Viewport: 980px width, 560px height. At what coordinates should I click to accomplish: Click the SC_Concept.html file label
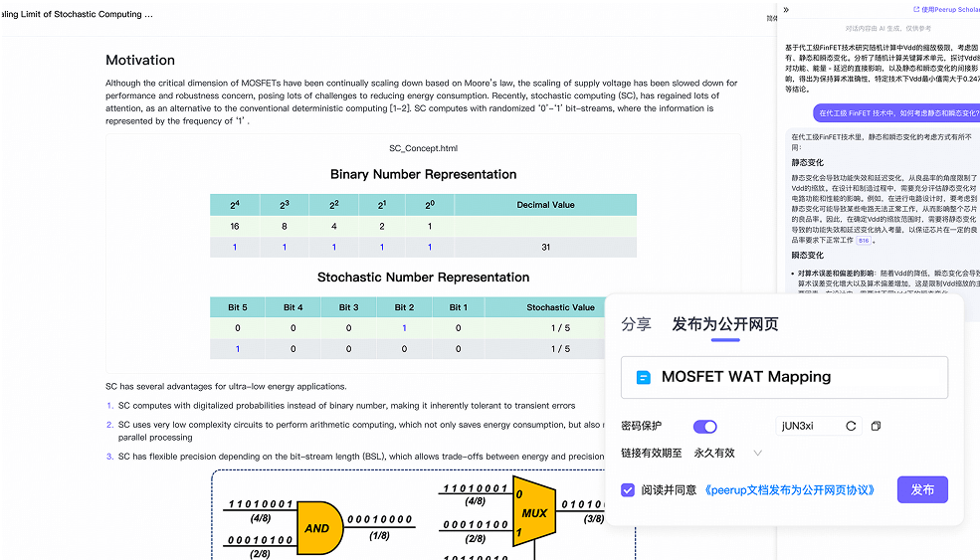click(423, 148)
